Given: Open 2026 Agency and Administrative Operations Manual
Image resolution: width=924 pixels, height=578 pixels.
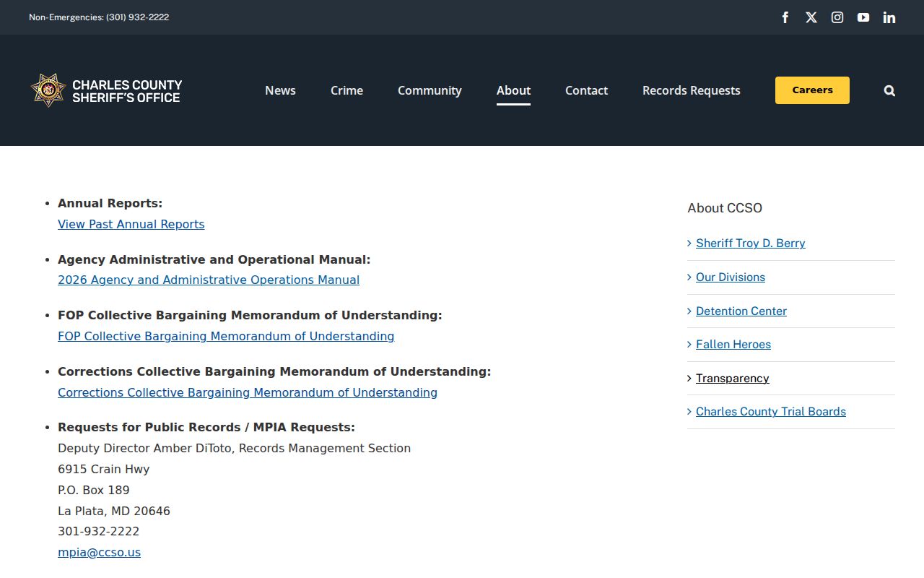Looking at the screenshot, I should pyautogui.click(x=209, y=280).
